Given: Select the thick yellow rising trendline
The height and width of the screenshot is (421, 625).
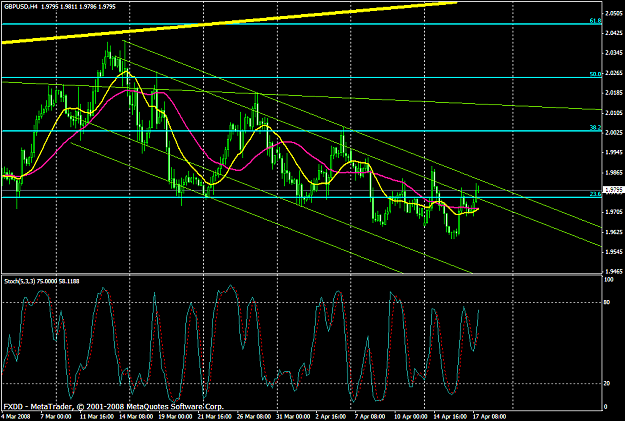Looking at the screenshot, I should 229,22.
